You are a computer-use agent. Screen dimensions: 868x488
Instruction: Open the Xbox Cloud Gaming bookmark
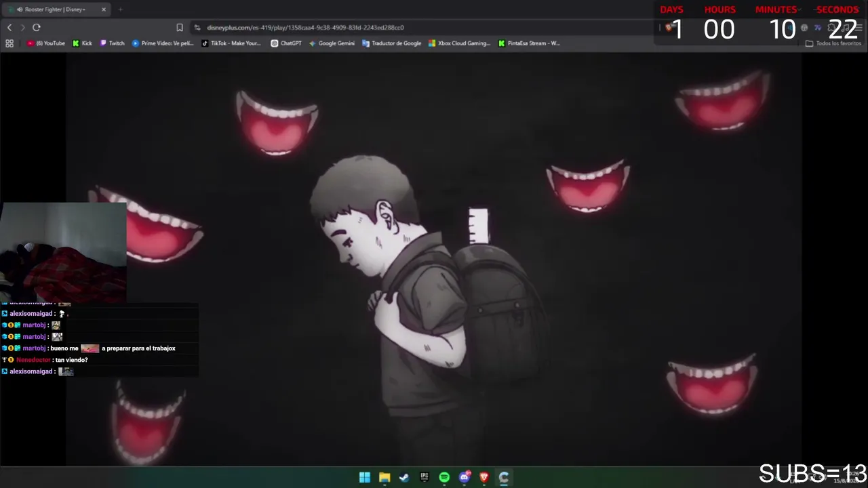point(459,43)
